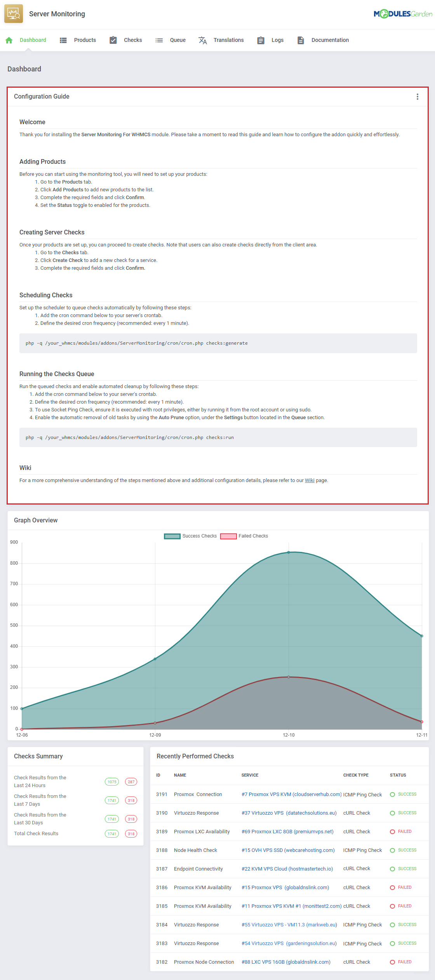Click the checks:generate cron command box
435x980 pixels.
(218, 343)
